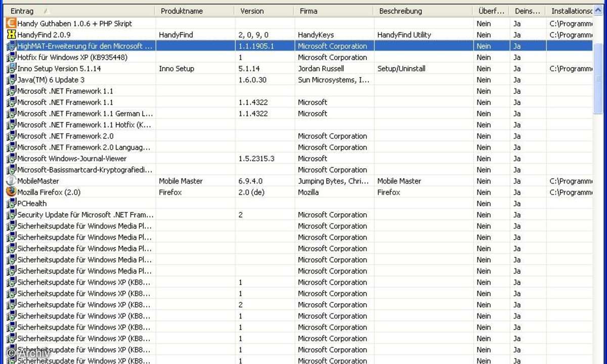Click the Mozilla Firefox globe icon
Viewport: 607px width, 364px height.
tap(11, 192)
